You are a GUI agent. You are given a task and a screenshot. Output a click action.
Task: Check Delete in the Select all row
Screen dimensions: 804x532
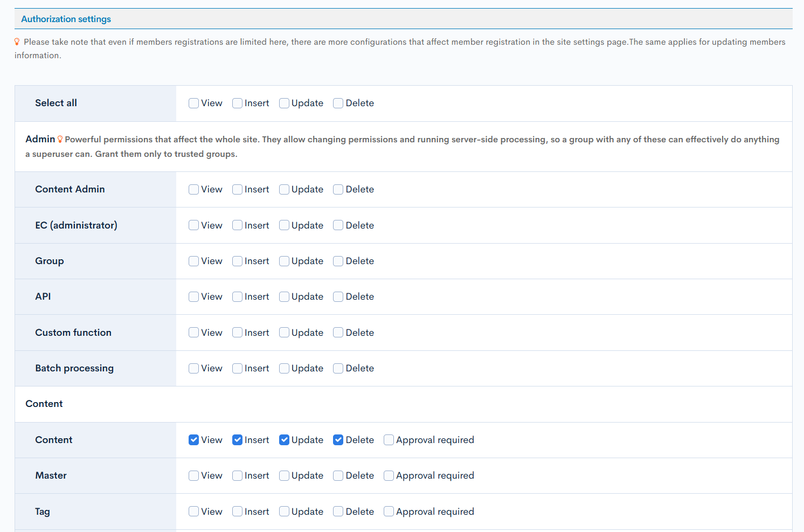pyautogui.click(x=338, y=103)
